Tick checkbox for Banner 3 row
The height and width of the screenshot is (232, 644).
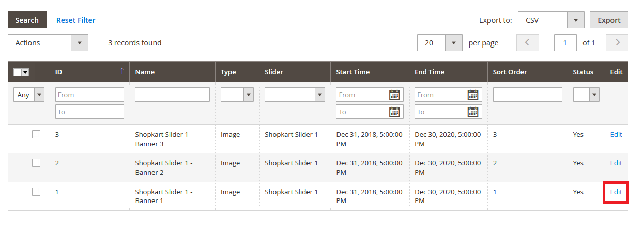[36, 134]
